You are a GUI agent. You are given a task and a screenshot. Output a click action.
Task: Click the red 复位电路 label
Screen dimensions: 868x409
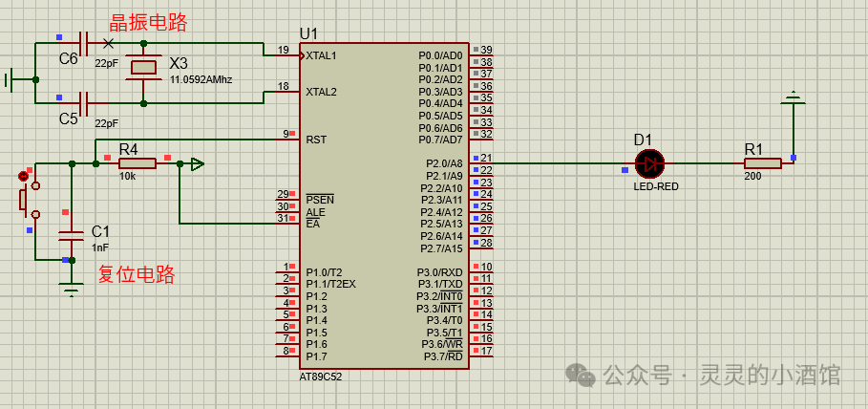137,273
